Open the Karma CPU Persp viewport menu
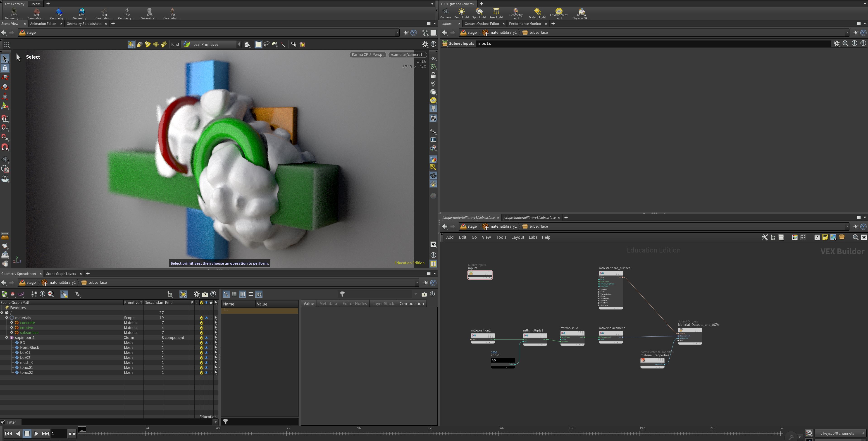 click(368, 55)
